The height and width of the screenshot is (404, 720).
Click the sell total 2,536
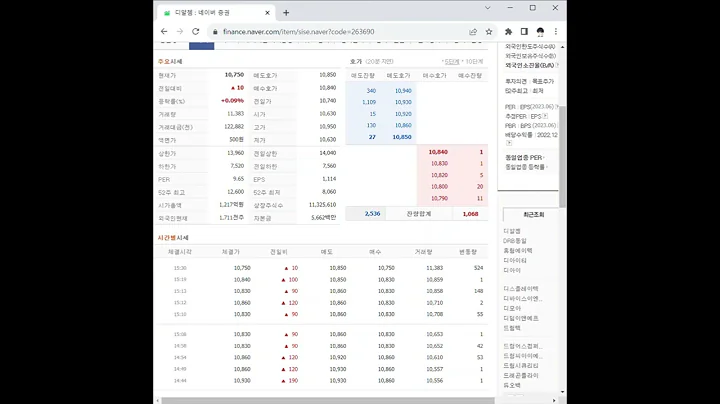click(372, 213)
